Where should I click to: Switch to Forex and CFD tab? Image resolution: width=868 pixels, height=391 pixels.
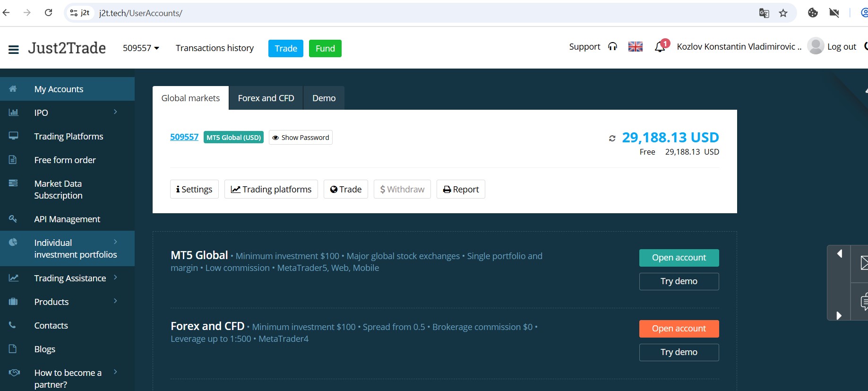point(266,98)
